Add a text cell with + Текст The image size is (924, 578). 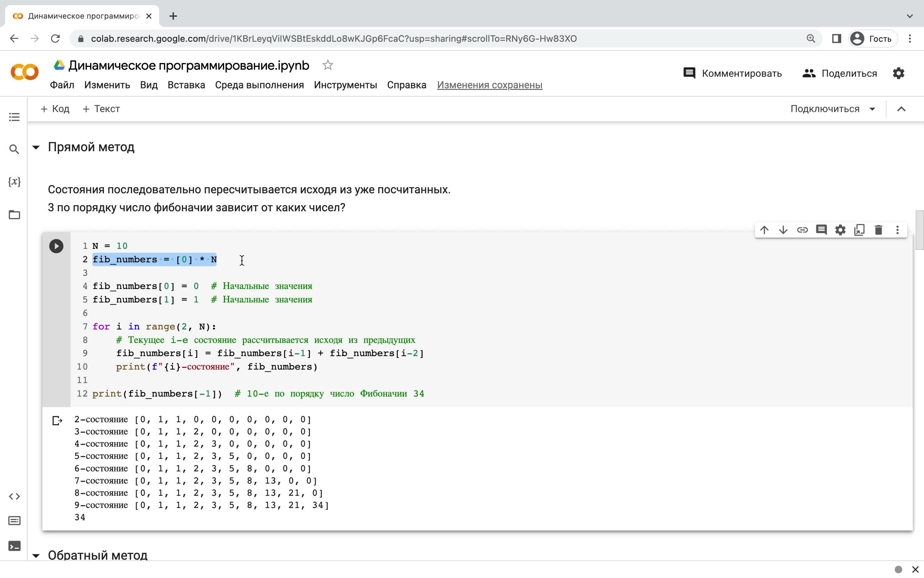[x=101, y=109]
